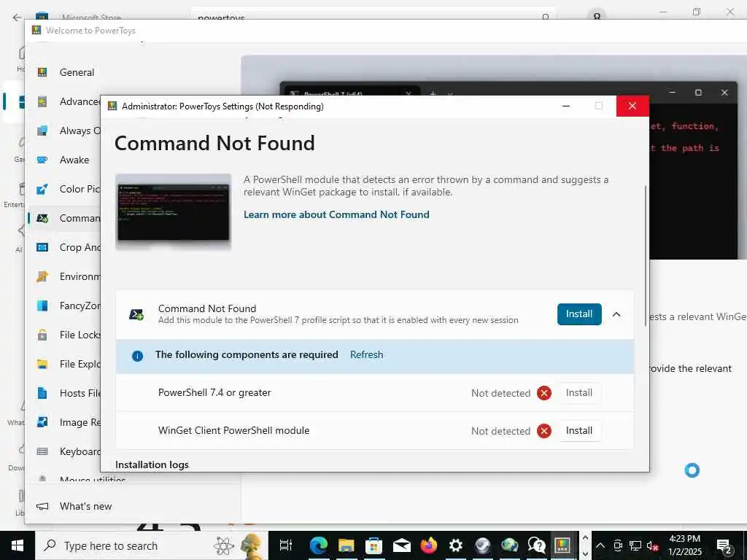Click the Command Not Found preview thumbnail
The height and width of the screenshot is (560, 747).
174,211
